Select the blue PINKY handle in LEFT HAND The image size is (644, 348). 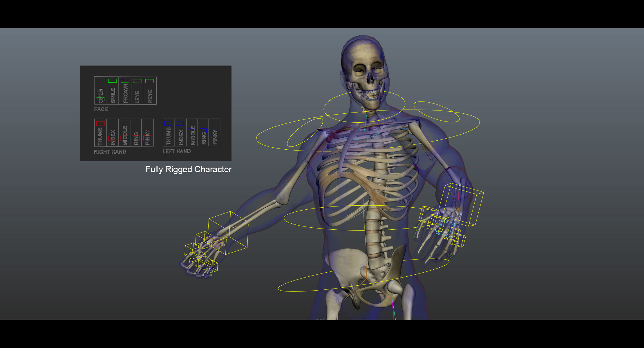214,133
